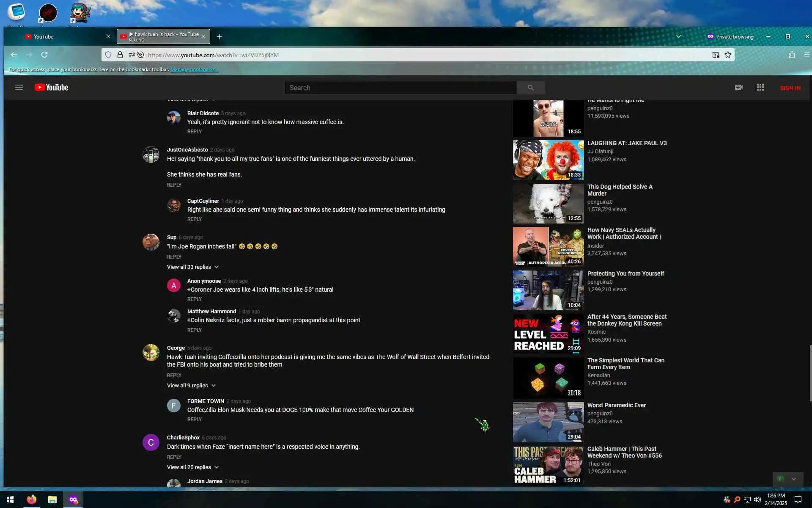Click the YouTube logo home icon

[51, 88]
